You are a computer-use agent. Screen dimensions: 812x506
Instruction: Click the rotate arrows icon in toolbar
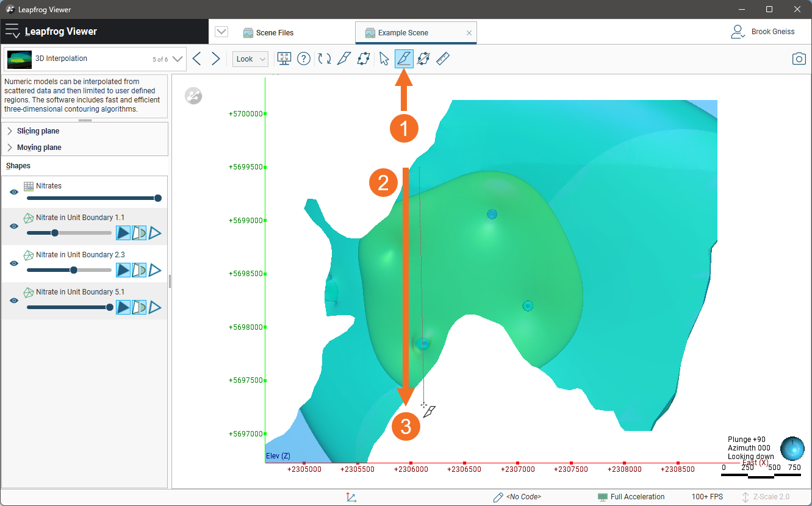pos(325,59)
